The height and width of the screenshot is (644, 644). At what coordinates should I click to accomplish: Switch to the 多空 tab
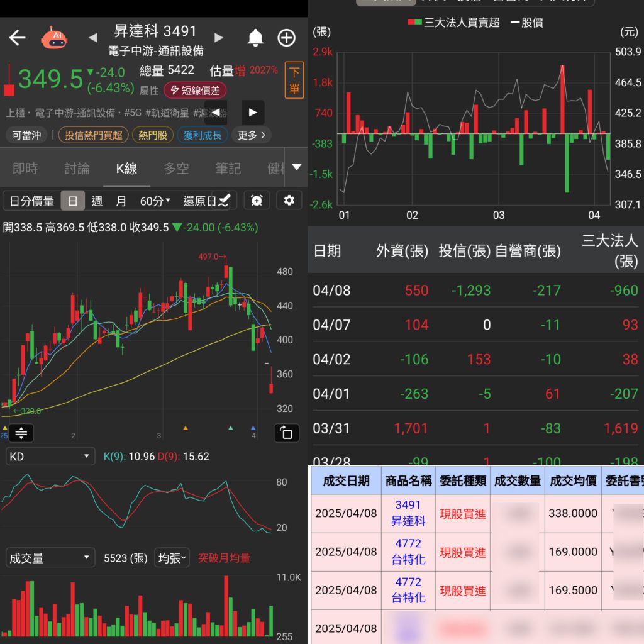point(176,169)
